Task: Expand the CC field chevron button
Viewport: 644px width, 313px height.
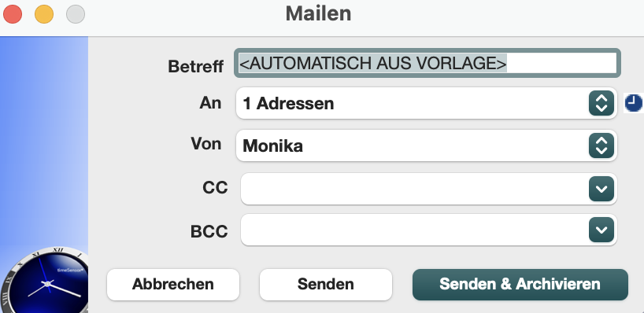Action: point(601,189)
